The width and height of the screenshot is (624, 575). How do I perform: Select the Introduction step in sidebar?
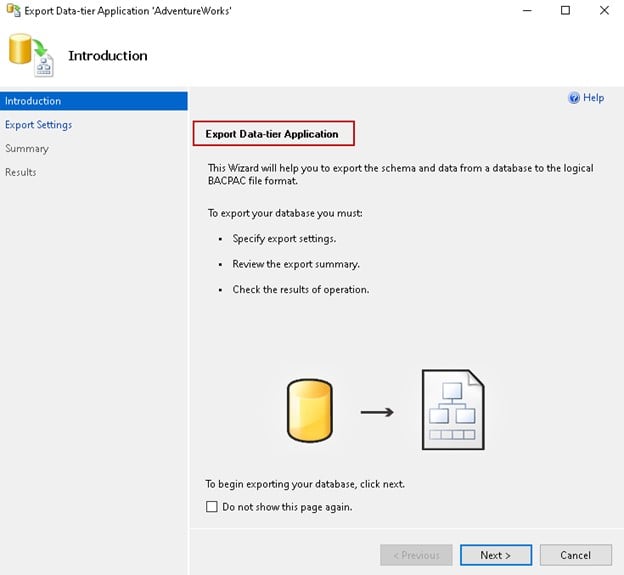(x=33, y=101)
